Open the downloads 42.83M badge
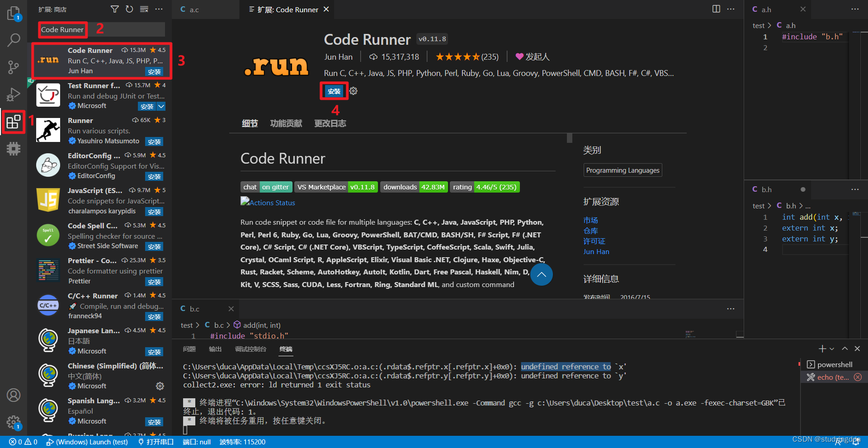868x448 pixels. pyautogui.click(x=414, y=187)
